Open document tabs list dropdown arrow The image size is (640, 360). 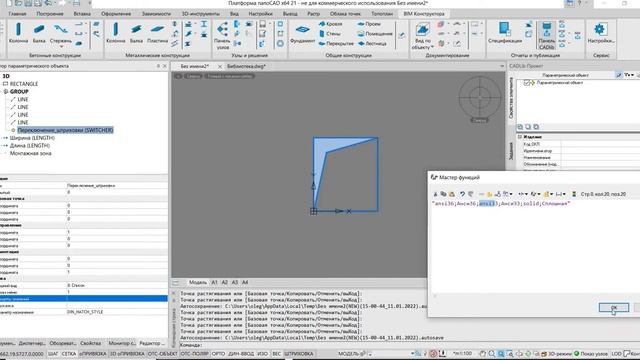502,67
